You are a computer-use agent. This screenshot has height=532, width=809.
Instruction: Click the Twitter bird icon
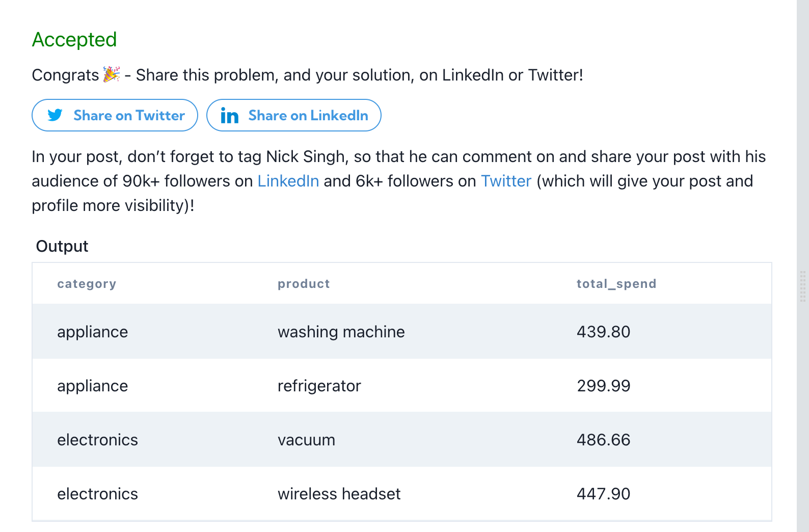click(55, 115)
